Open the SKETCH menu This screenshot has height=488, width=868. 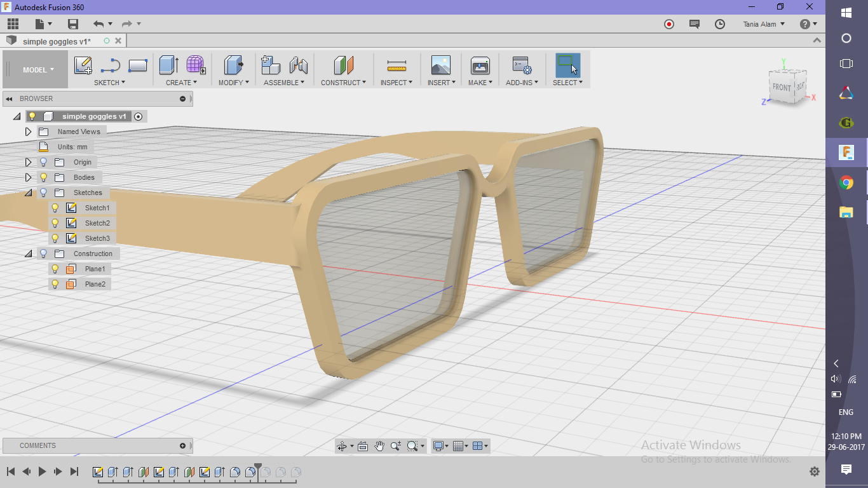[x=110, y=83]
